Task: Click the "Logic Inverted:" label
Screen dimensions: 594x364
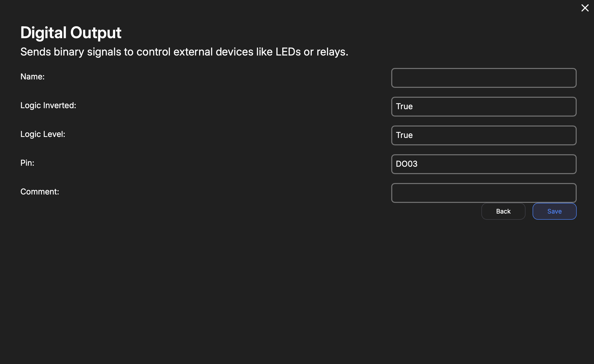Action: 48,105
